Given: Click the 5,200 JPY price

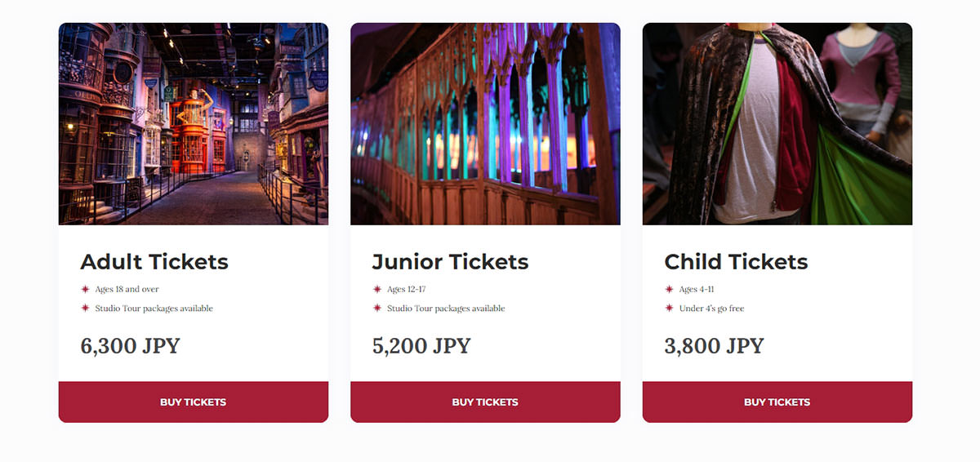Looking at the screenshot, I should click(421, 346).
